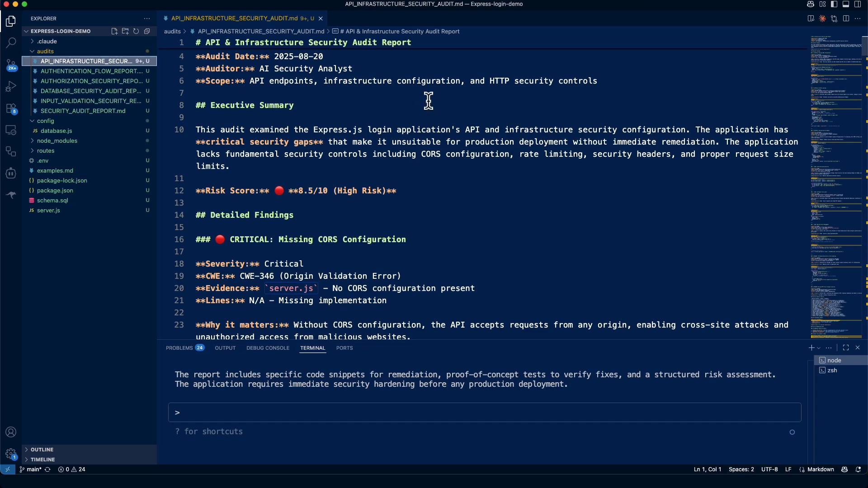
Task: Click the New File icon in Explorer header
Action: 114,31
